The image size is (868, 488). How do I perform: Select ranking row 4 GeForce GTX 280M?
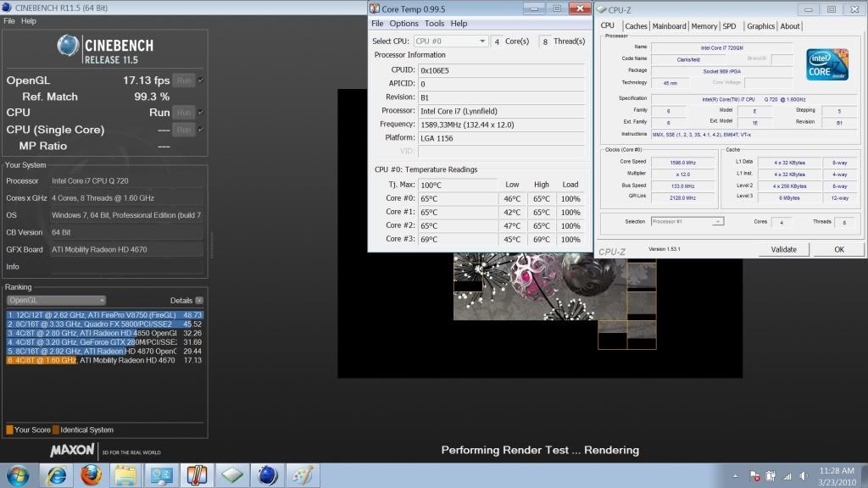click(x=104, y=342)
